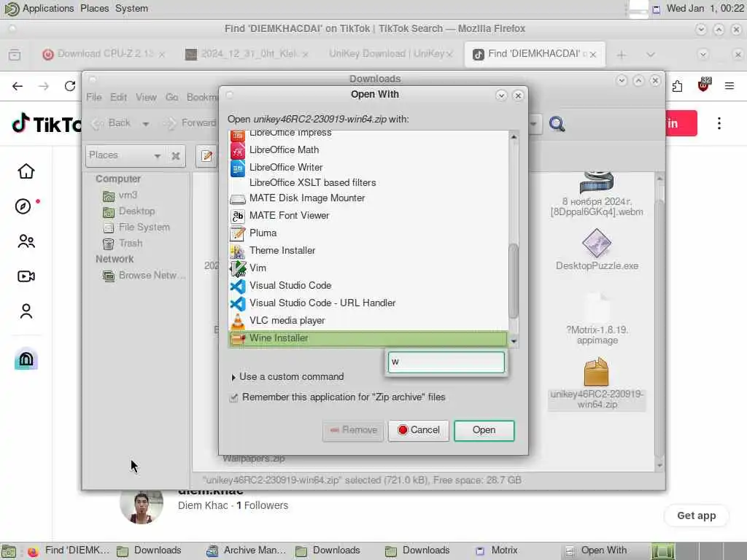Click the type-ahead search field containing w

[x=446, y=362]
